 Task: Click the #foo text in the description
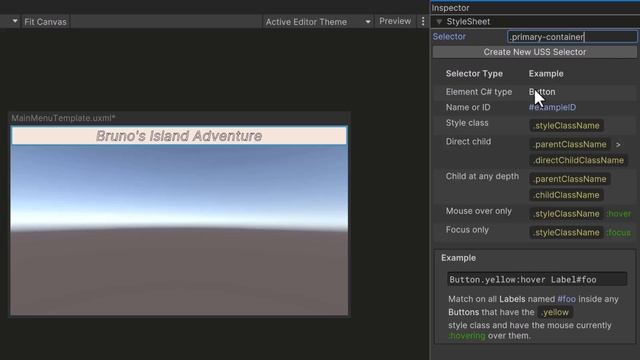pyautogui.click(x=567, y=299)
